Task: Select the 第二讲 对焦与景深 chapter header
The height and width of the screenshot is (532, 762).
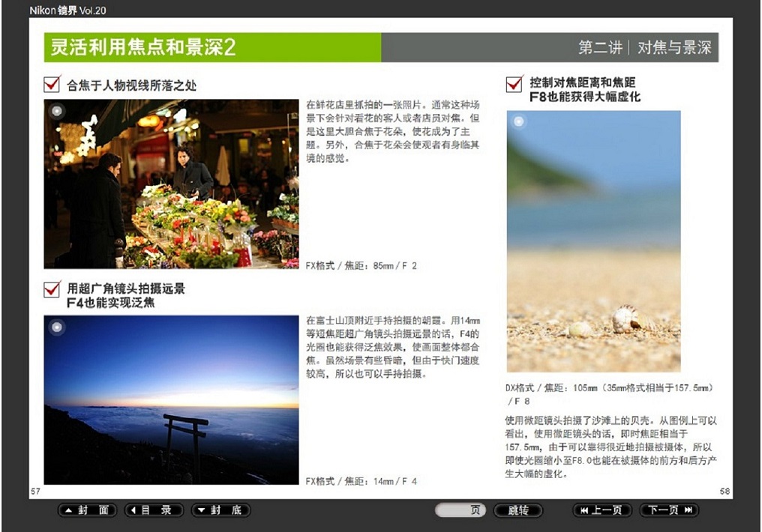Action: click(x=644, y=48)
